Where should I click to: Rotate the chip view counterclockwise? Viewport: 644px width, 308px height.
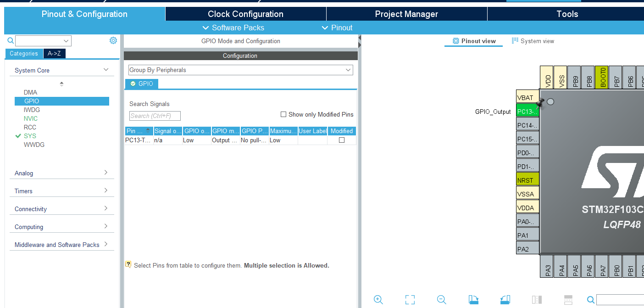click(x=505, y=300)
